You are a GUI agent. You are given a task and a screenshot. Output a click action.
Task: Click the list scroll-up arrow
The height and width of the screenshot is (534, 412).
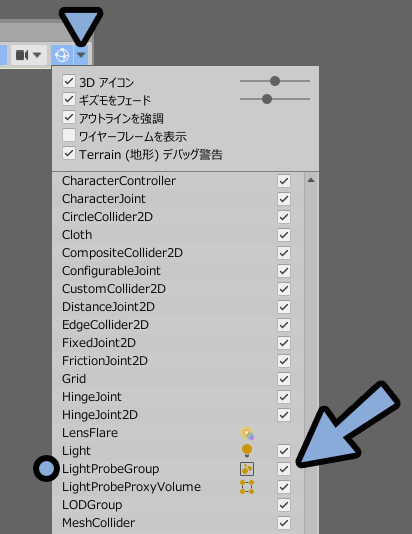coord(311,180)
